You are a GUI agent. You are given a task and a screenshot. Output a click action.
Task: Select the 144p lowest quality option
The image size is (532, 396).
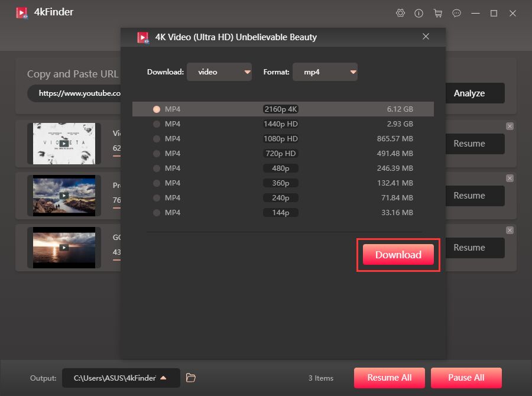tap(157, 213)
